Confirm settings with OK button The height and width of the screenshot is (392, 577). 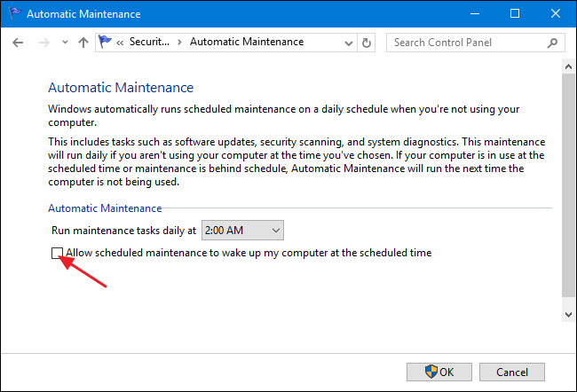439,372
